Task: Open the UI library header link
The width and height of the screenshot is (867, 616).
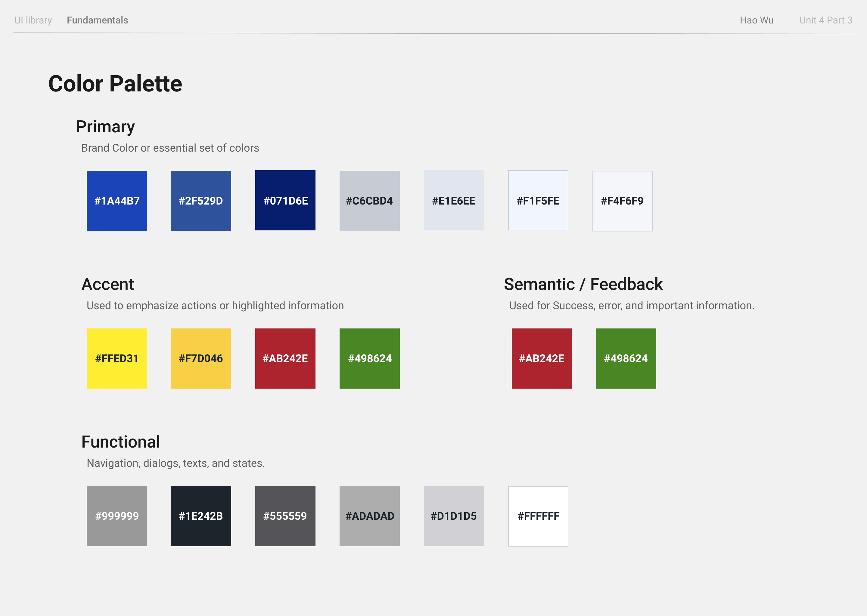Action: pos(33,20)
